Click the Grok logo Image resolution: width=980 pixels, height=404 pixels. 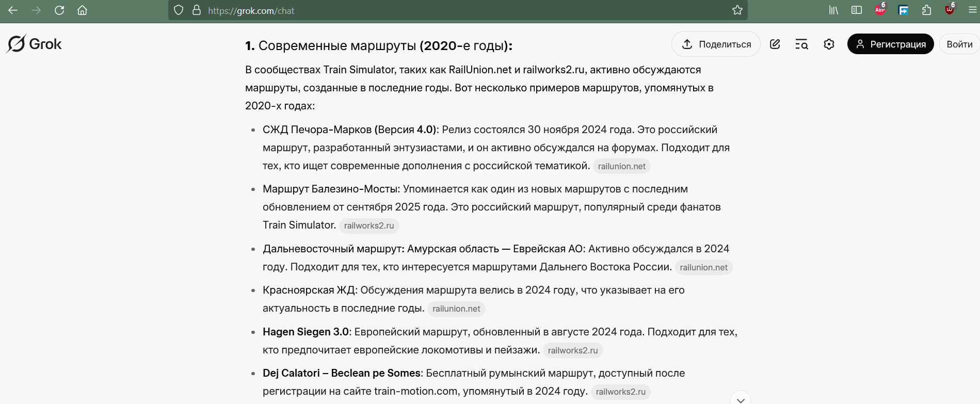coord(34,44)
